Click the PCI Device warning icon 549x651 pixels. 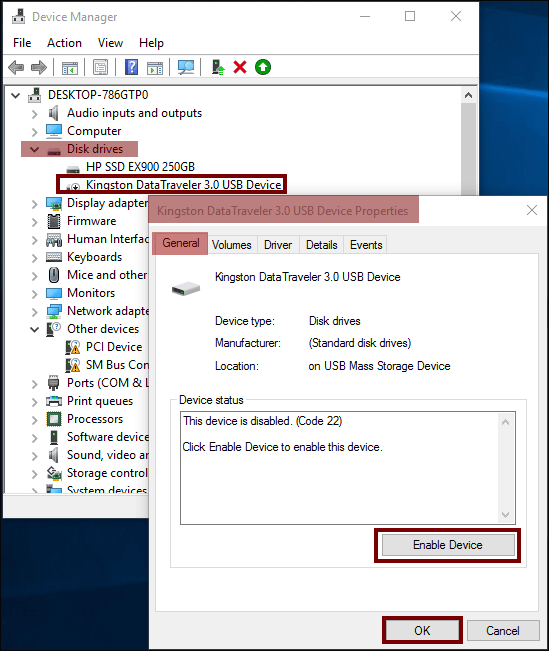tap(73, 347)
